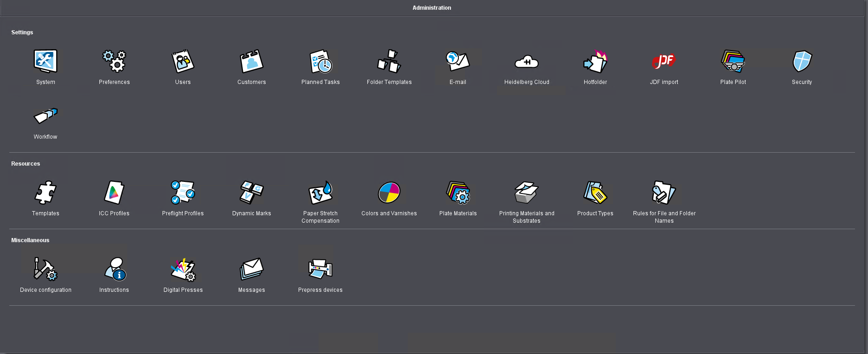Open the Security shield icon
This screenshot has height=354, width=868.
802,62
